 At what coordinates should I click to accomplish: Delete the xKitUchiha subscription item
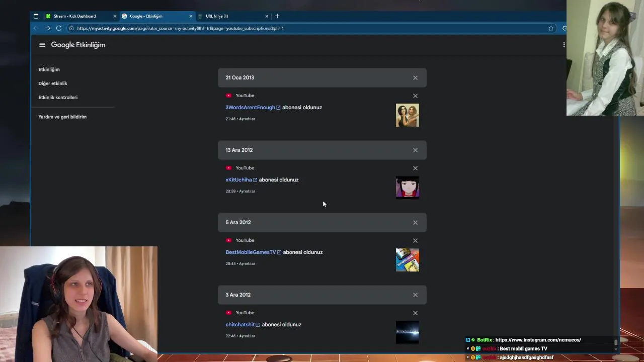click(x=415, y=168)
